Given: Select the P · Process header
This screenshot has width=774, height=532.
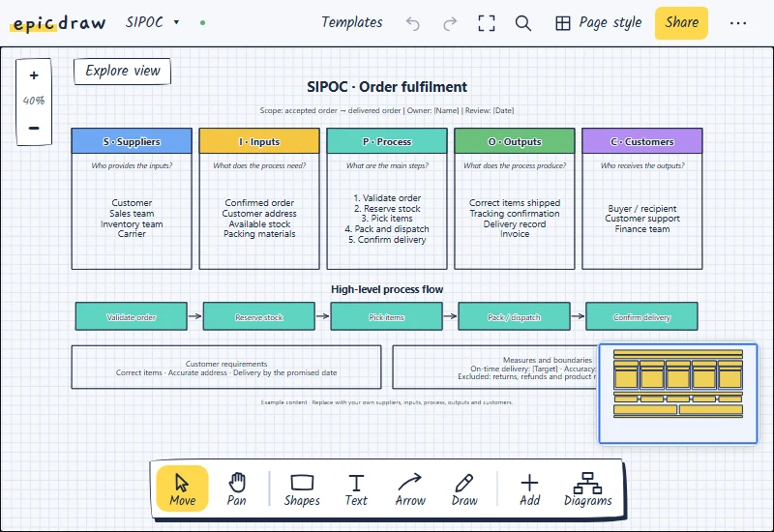Looking at the screenshot, I should coord(387,141).
